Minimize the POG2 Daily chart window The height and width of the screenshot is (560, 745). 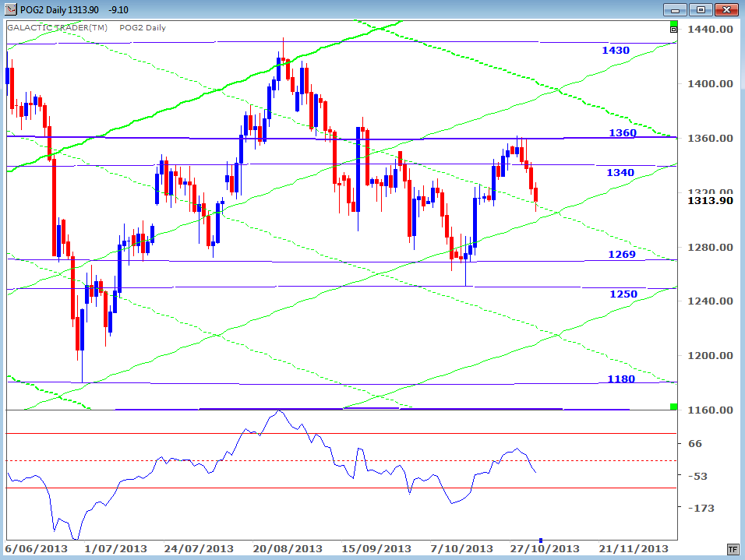click(x=675, y=9)
